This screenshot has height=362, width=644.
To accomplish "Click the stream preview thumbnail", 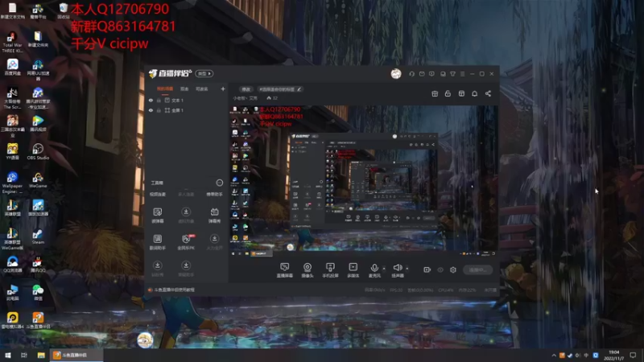I will coord(364,180).
